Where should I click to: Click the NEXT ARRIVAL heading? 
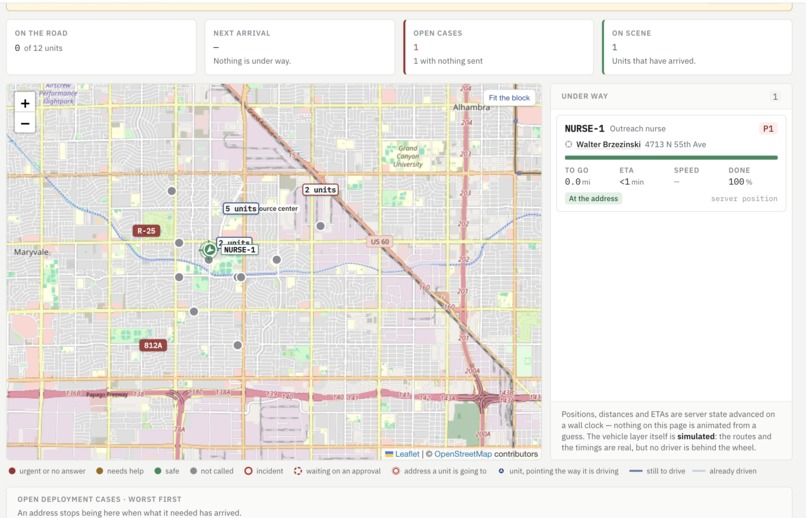click(242, 33)
